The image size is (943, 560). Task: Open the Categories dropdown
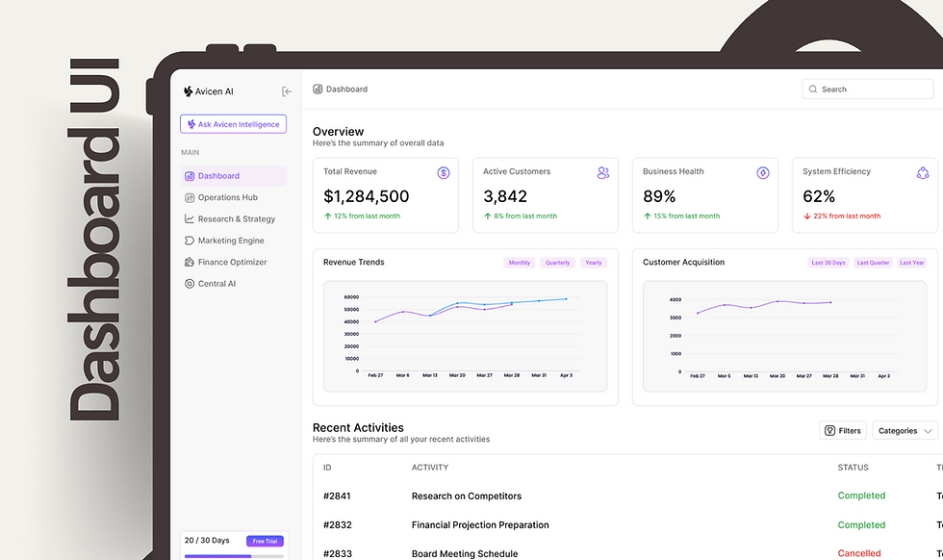click(x=905, y=431)
